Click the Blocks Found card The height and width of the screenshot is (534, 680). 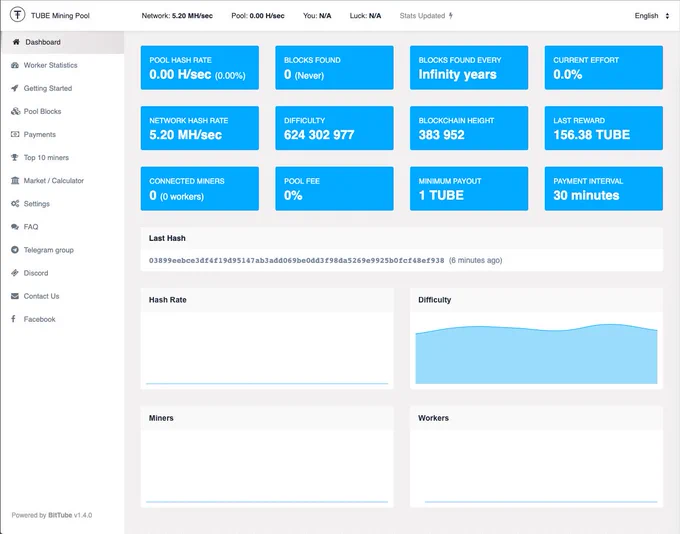coord(334,68)
